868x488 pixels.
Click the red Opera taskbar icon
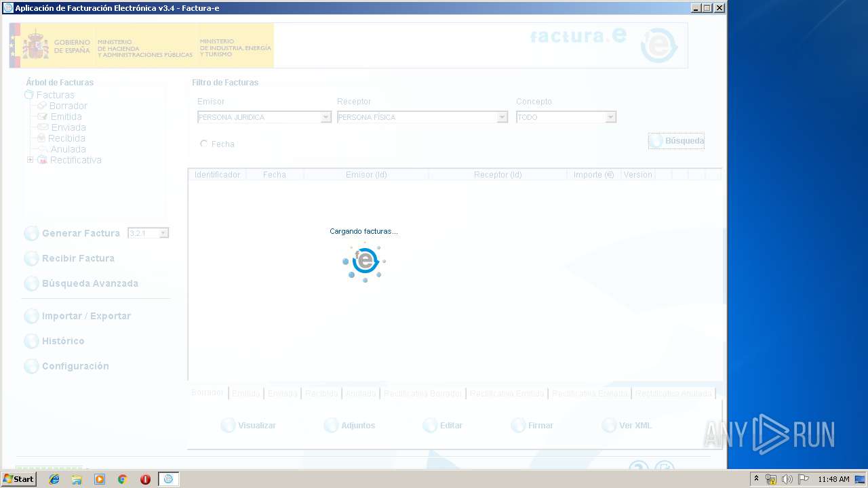click(145, 479)
